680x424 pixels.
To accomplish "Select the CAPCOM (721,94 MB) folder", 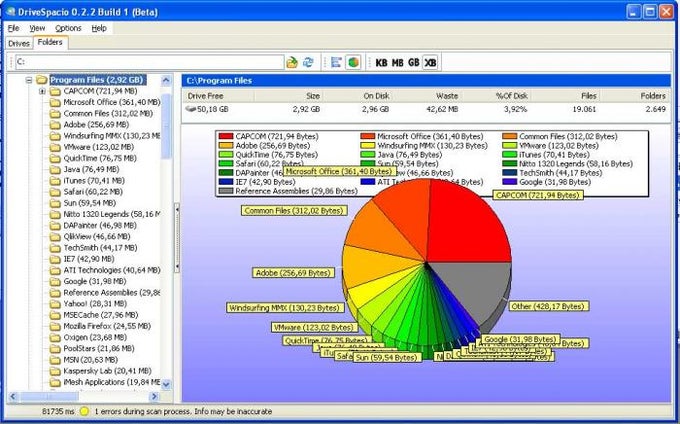I will click(x=100, y=91).
